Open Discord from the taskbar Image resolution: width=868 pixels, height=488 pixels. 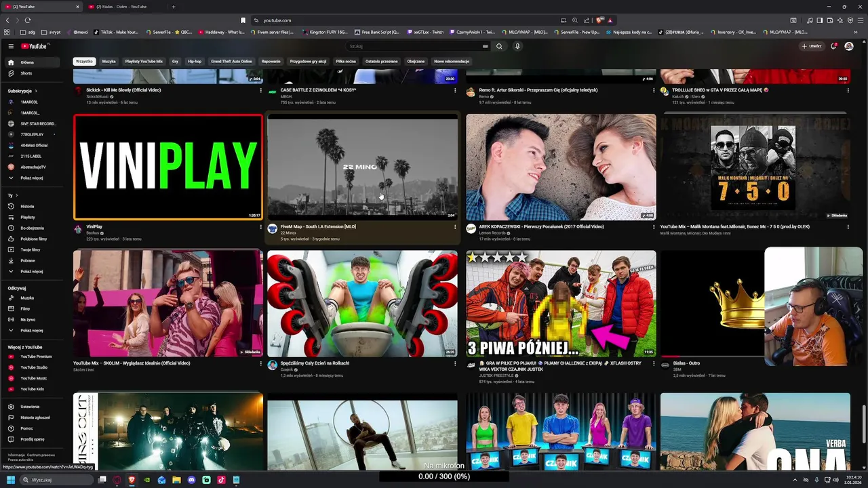pos(191,480)
